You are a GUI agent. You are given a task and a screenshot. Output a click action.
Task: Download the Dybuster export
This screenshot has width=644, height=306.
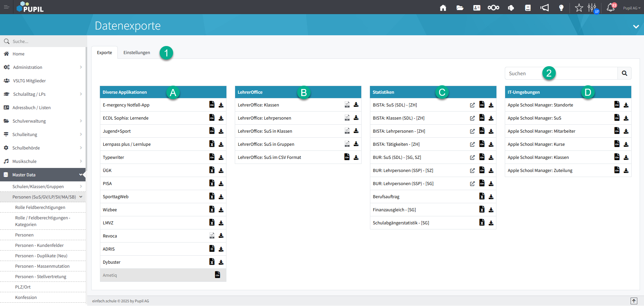[x=221, y=262]
